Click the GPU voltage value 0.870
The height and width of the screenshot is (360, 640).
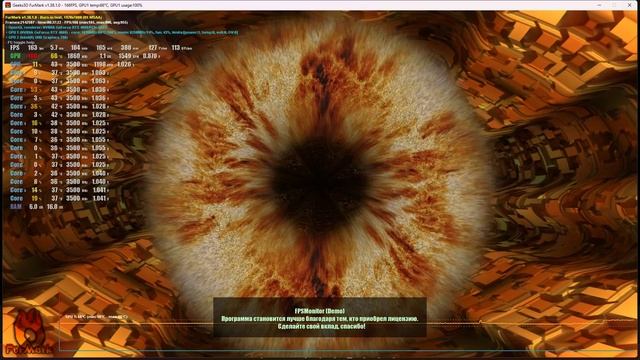tap(150, 56)
